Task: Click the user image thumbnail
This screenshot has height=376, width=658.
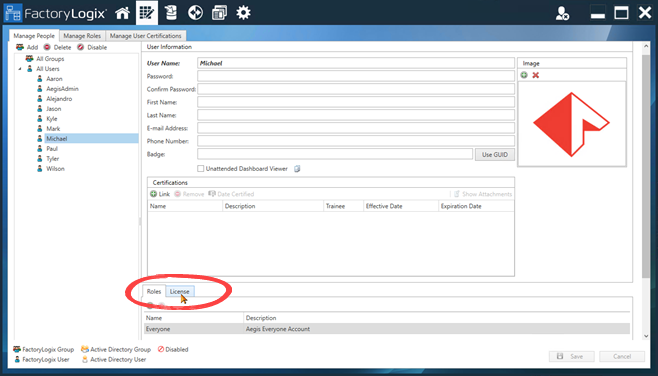Action: tap(572, 124)
